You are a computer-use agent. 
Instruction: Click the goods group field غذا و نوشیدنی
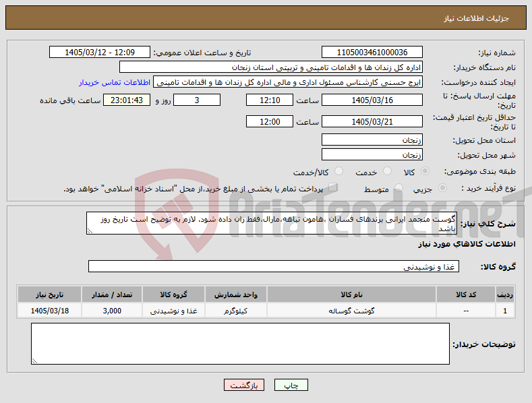tap(274, 267)
